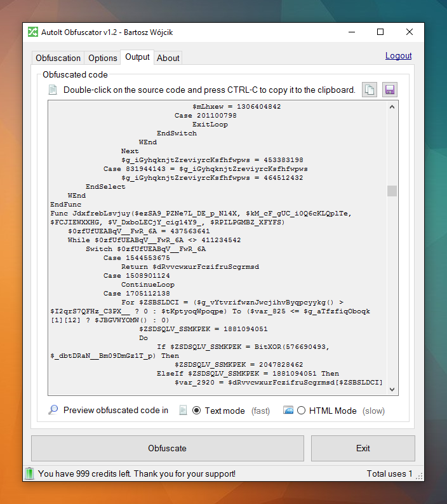
Task: Open the Options tab
Action: point(103,58)
